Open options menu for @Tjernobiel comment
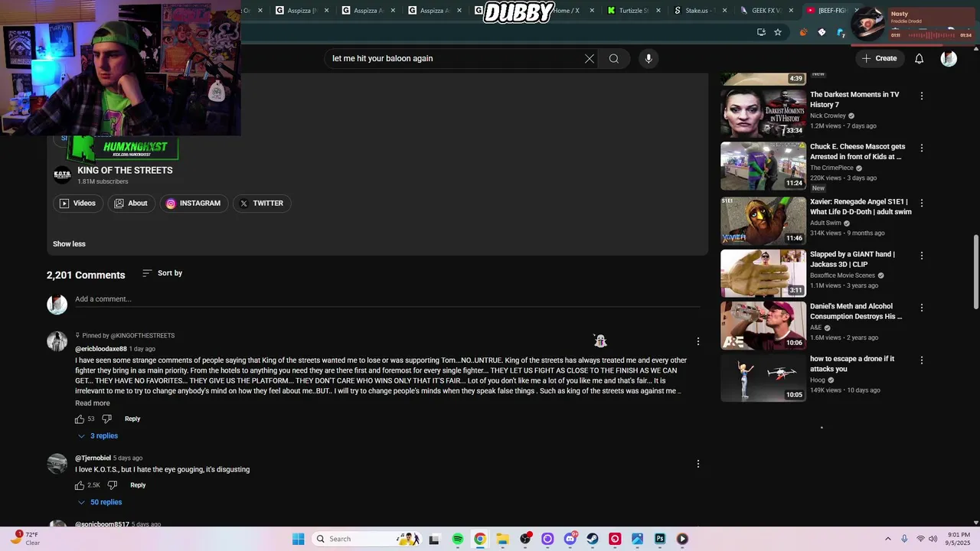Viewport: 980px width, 551px height. [x=698, y=464]
